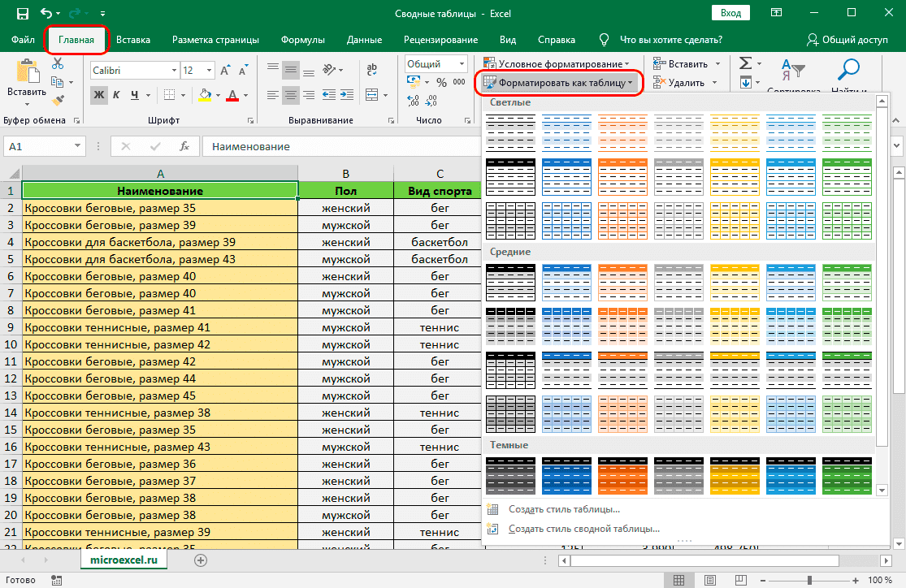906x588 pixels.
Task: Click the AutoSum sigma icon
Action: 744,64
